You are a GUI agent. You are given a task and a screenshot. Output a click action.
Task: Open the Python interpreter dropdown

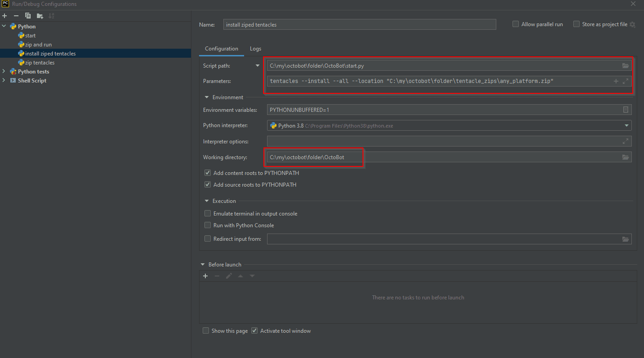click(626, 126)
